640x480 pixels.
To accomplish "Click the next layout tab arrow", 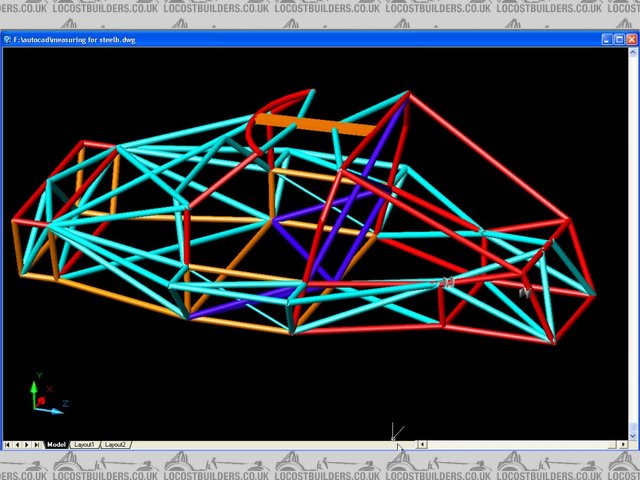I will (28, 444).
